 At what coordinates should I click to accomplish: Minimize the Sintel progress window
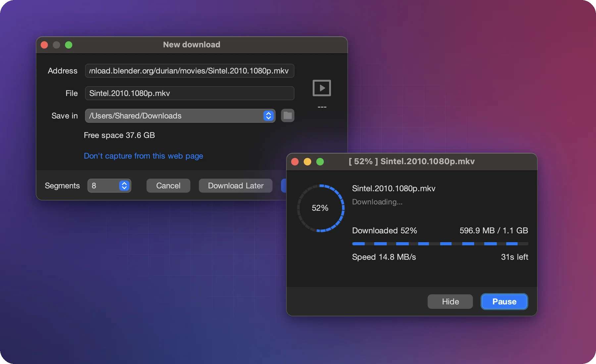308,161
